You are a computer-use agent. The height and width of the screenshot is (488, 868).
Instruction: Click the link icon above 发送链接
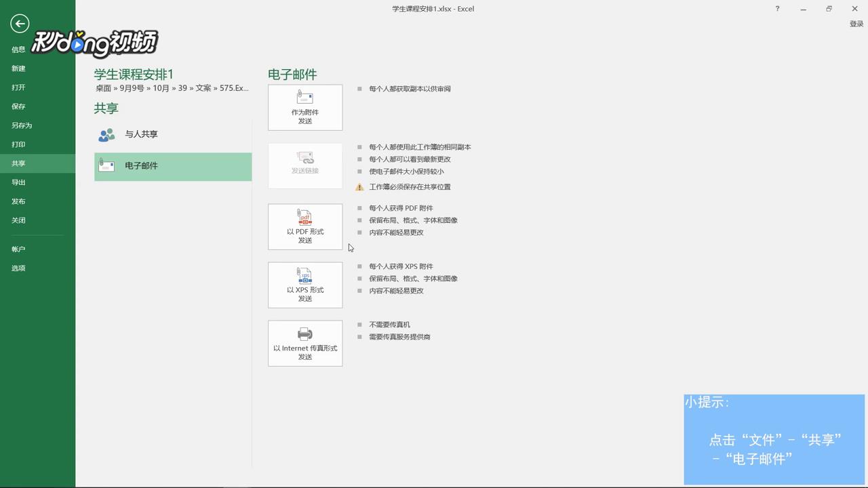[305, 157]
